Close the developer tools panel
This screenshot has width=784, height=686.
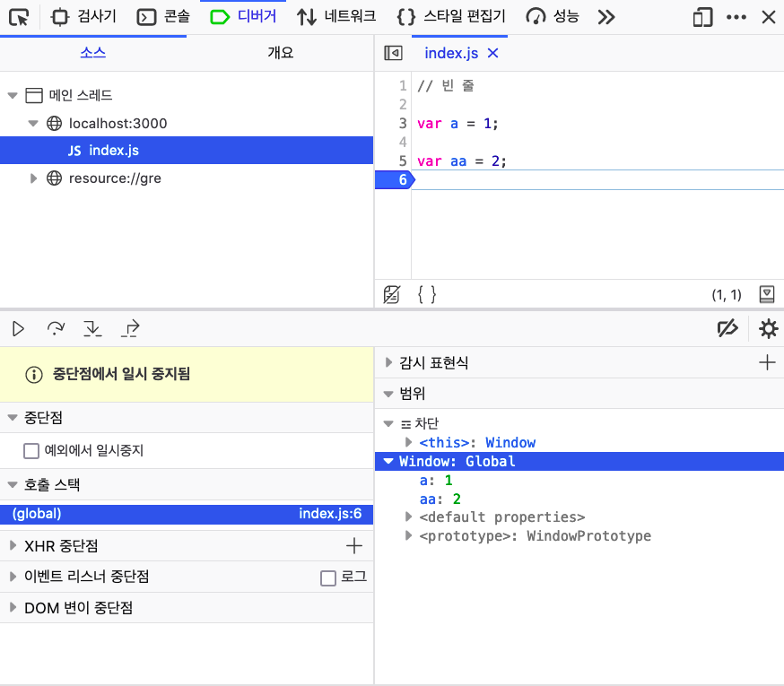point(769,18)
